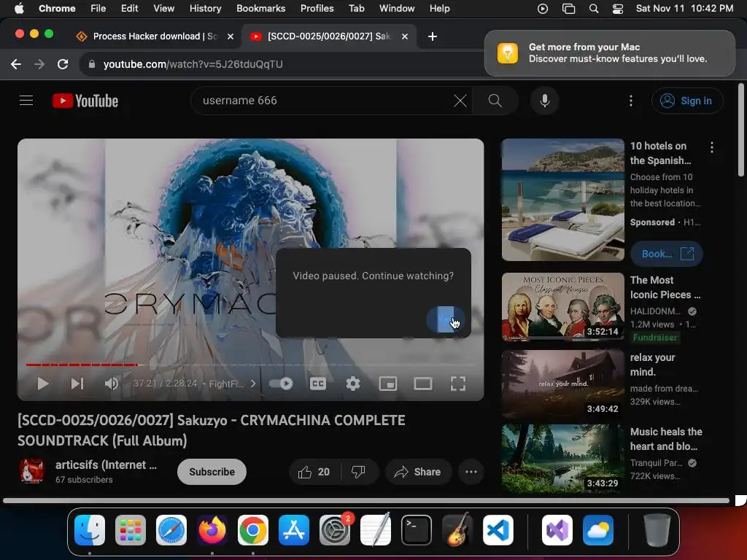Open a new Chrome tab
Image resolution: width=747 pixels, height=560 pixels.
click(x=433, y=36)
